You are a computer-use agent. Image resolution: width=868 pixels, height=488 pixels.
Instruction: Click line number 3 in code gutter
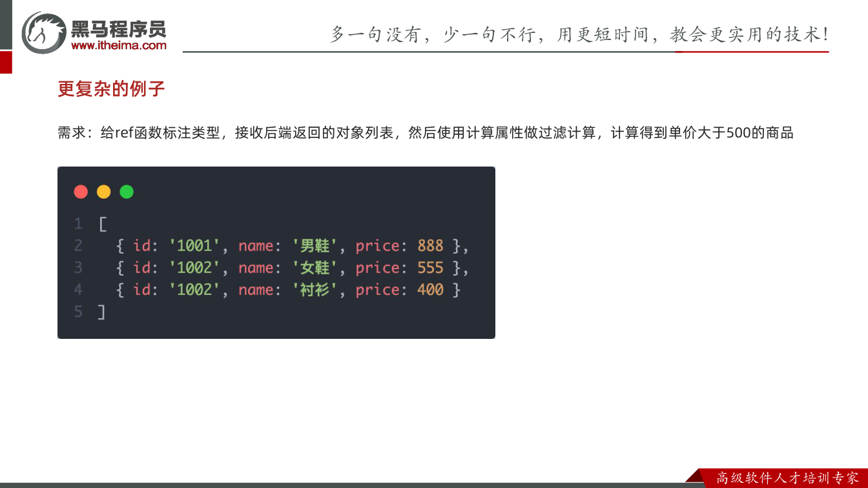coord(78,268)
